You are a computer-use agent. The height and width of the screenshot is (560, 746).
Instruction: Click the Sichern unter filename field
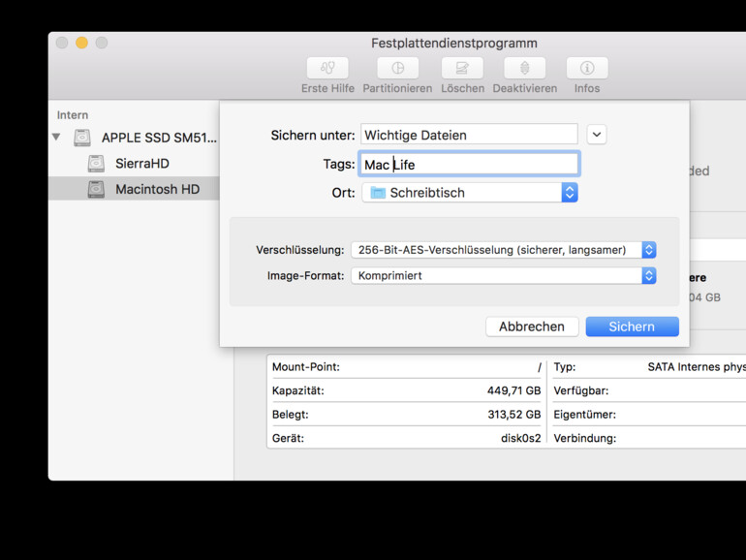point(469,135)
